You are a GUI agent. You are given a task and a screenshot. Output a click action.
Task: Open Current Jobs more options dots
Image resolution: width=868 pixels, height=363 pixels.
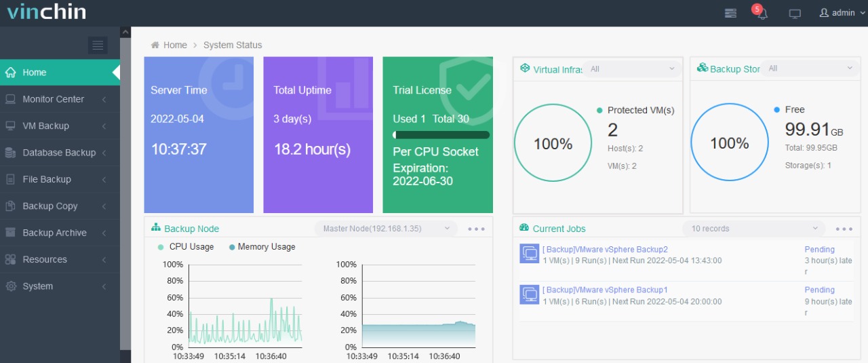point(844,229)
